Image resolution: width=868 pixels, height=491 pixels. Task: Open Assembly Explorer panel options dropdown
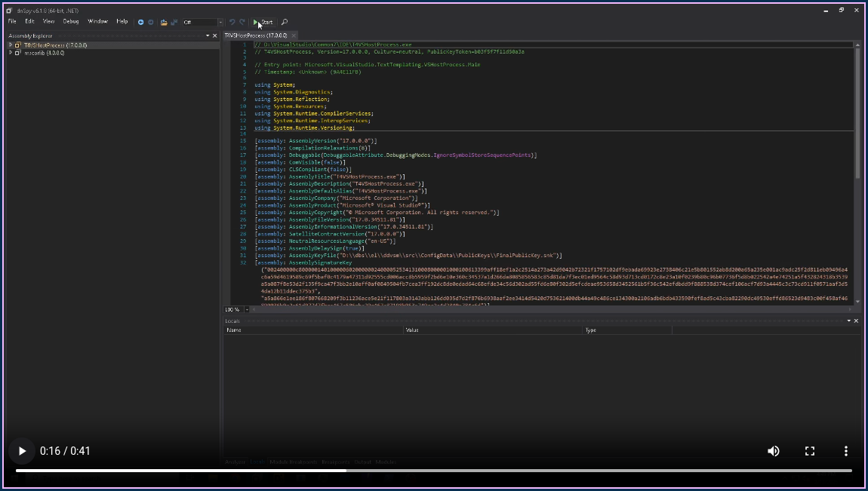pyautogui.click(x=208, y=35)
